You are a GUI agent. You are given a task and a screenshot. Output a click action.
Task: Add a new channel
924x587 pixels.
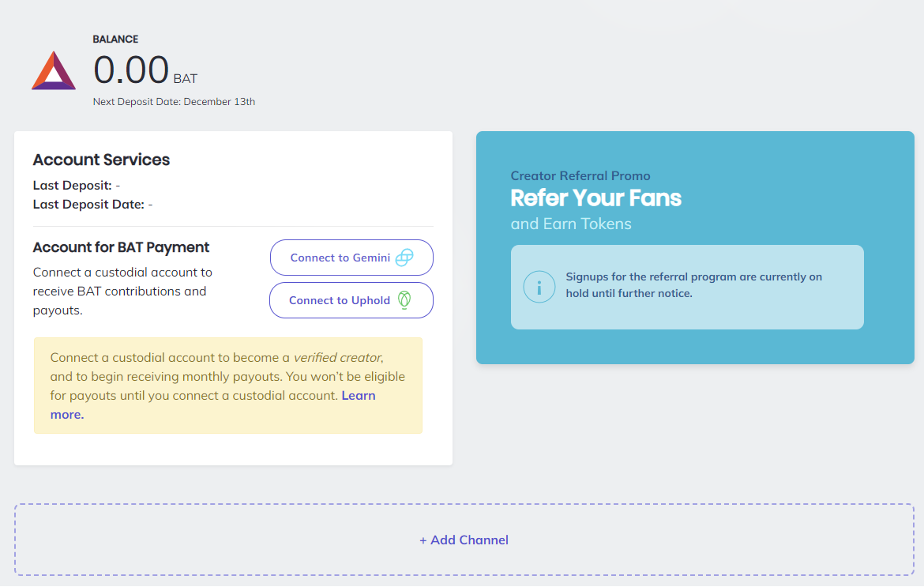[x=464, y=540]
